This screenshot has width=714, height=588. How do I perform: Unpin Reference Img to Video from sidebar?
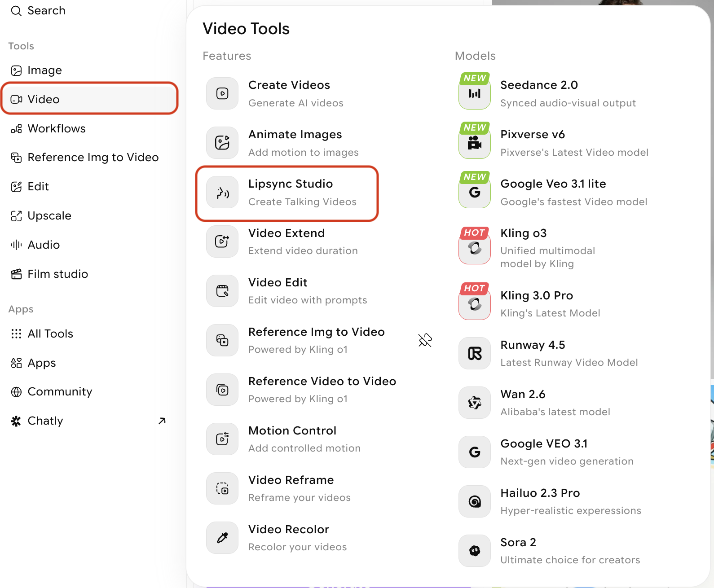425,340
